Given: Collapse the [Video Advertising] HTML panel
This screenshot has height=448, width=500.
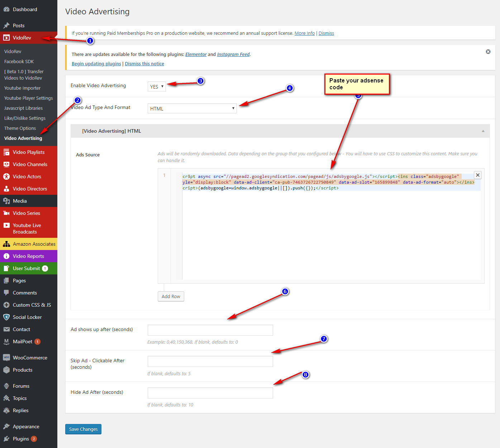Looking at the screenshot, I should coord(483,131).
